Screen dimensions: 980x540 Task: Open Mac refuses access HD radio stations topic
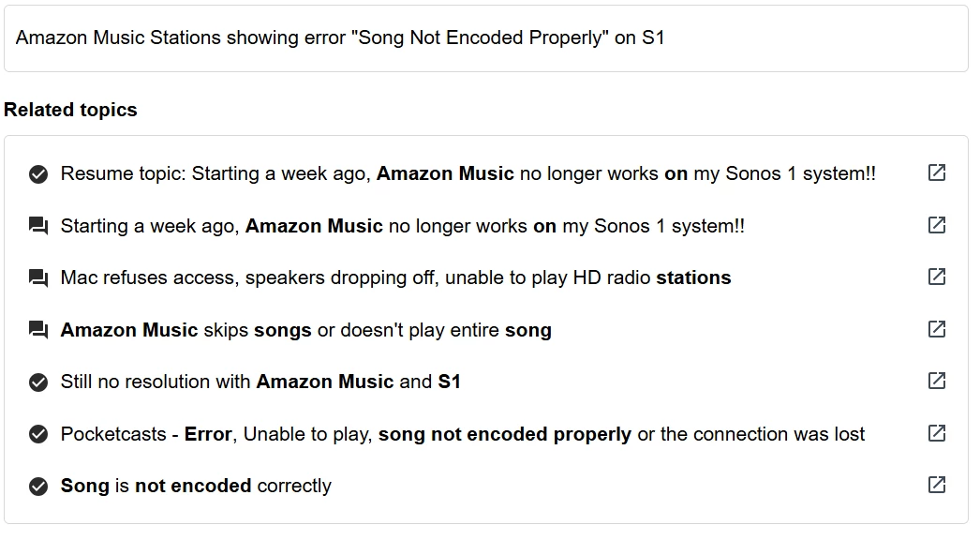point(395,277)
